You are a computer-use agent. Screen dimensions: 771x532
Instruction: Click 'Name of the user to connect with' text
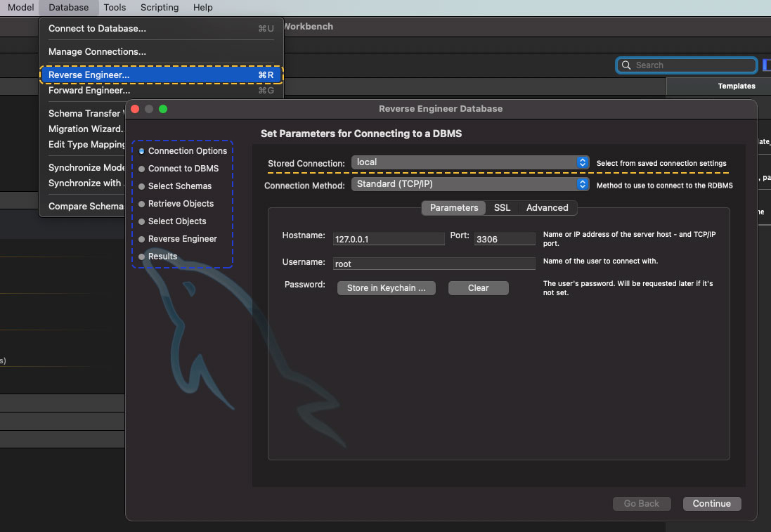pos(600,261)
